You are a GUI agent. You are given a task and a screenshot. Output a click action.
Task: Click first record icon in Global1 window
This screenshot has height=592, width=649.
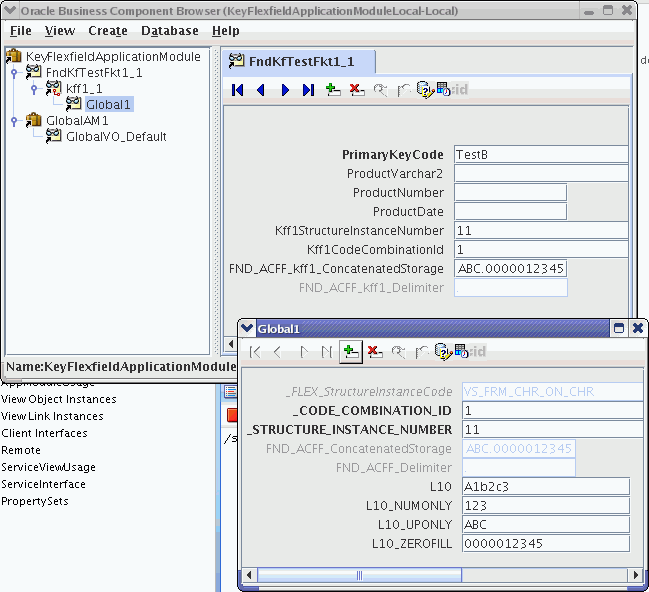coord(255,352)
